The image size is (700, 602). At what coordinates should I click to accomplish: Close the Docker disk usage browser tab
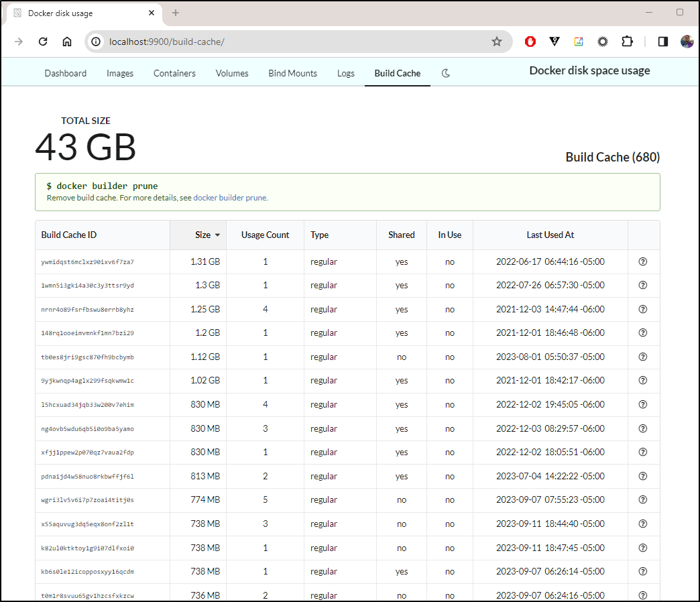152,13
